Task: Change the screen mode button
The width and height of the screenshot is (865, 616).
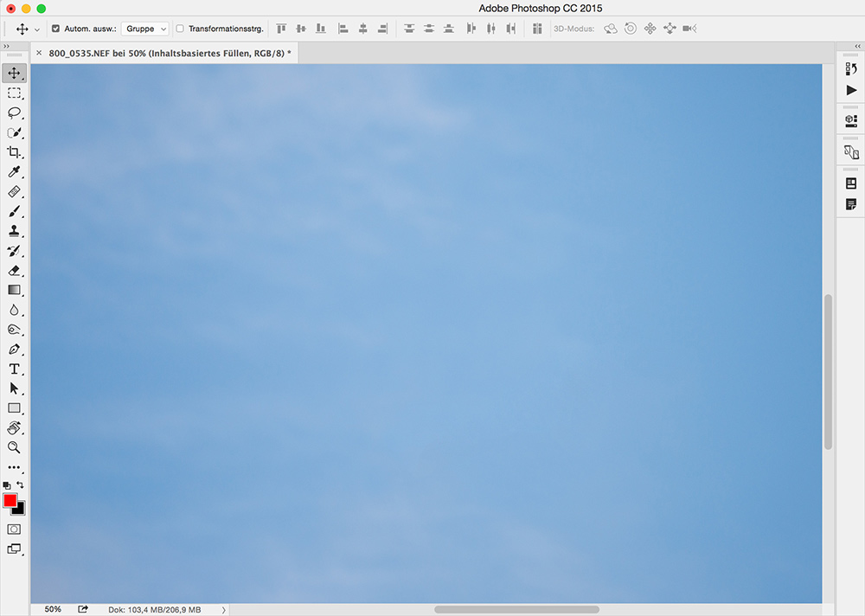Action: click(x=14, y=549)
